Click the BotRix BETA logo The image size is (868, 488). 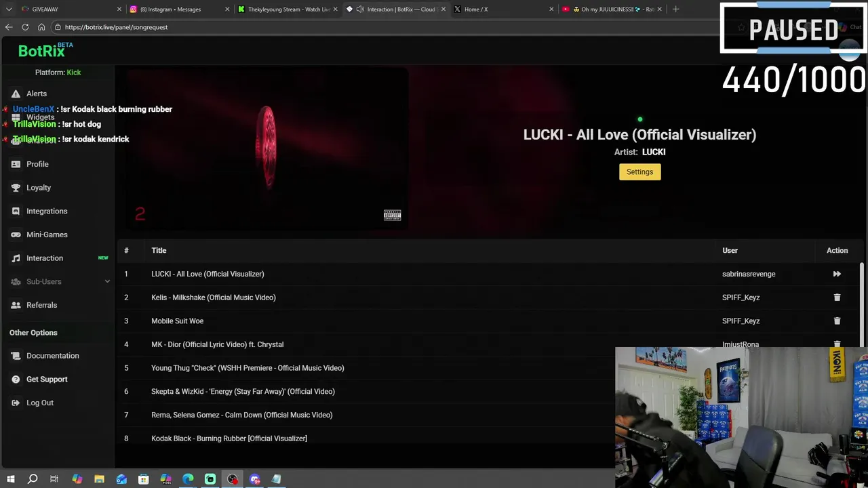(x=45, y=50)
